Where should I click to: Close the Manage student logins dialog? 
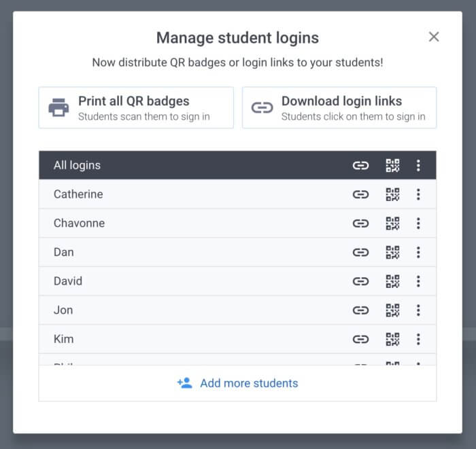pyautogui.click(x=434, y=37)
